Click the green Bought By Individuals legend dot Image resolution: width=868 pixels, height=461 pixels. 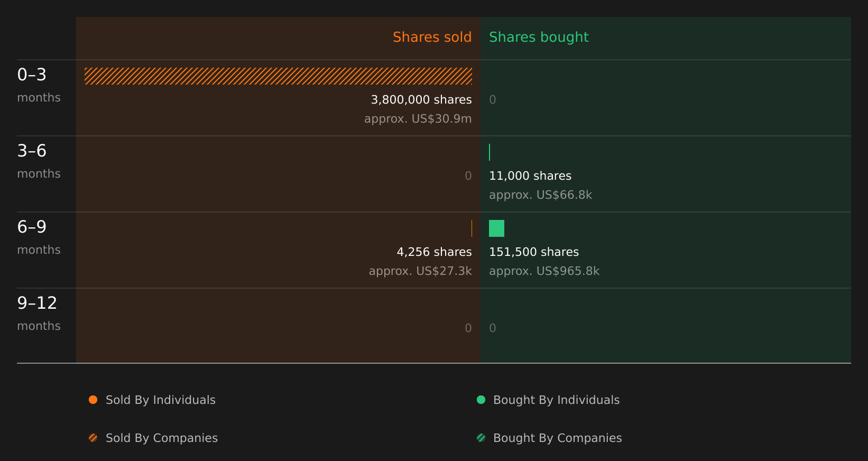[x=481, y=400]
